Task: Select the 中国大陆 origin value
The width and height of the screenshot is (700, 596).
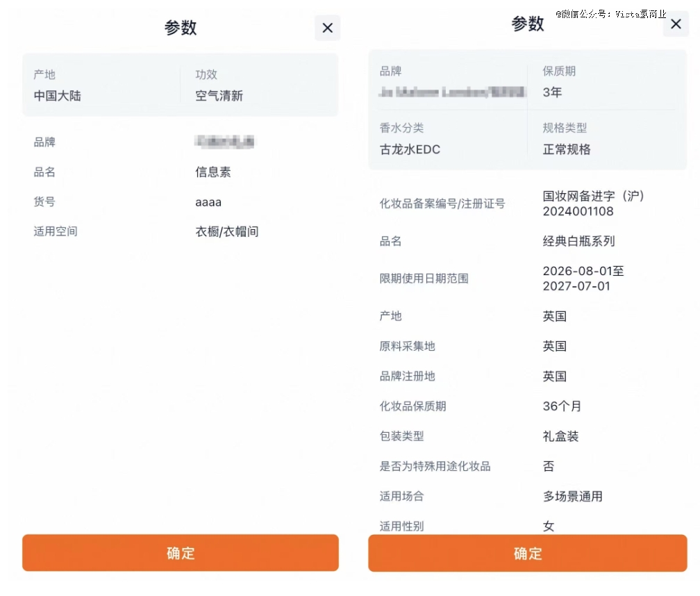Action: coord(58,96)
